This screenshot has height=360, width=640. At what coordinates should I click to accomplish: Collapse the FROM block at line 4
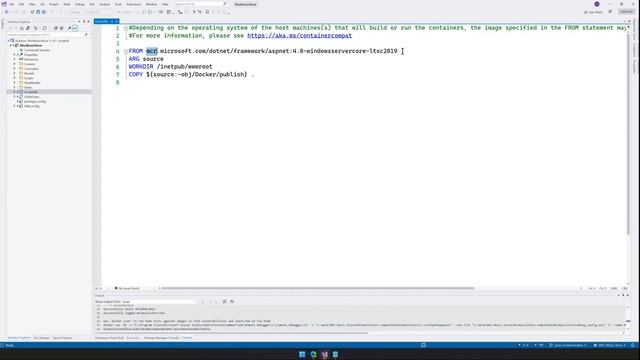[126, 51]
